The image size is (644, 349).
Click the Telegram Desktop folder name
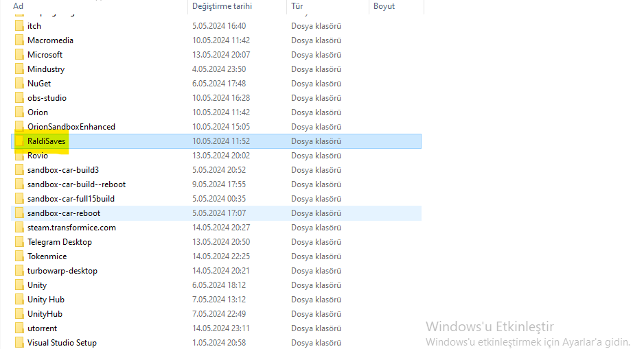60,241
